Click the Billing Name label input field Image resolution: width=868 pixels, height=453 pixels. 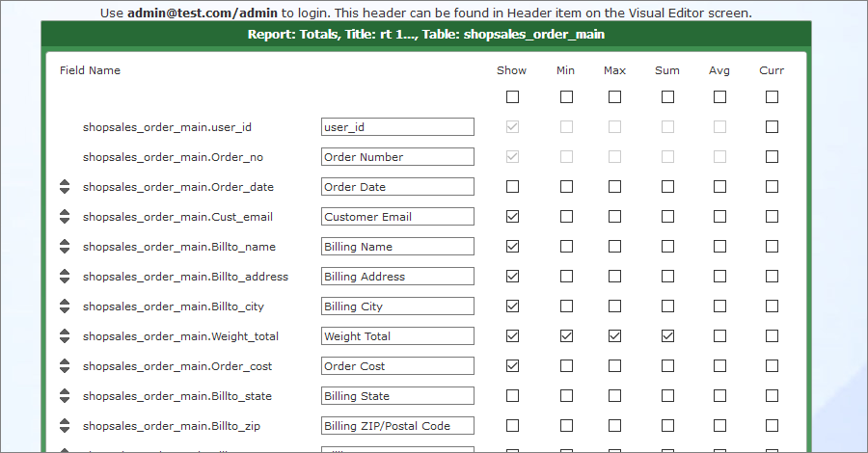[x=397, y=247]
